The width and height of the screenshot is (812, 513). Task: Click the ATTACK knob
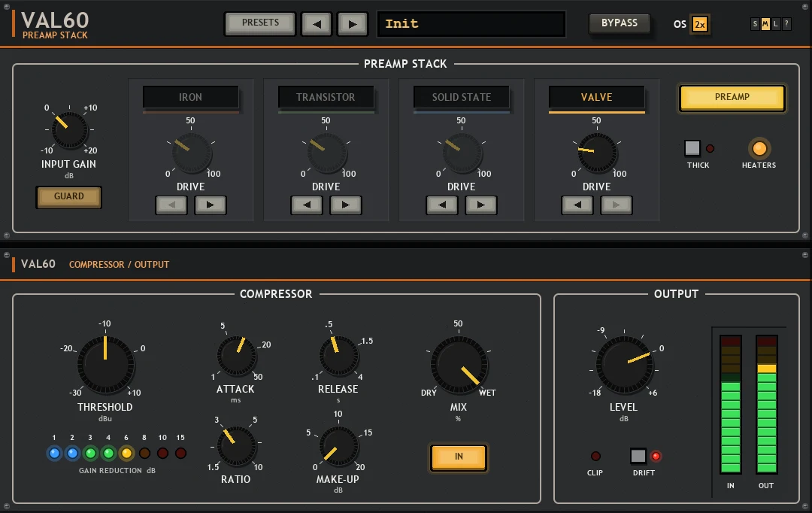(237, 356)
